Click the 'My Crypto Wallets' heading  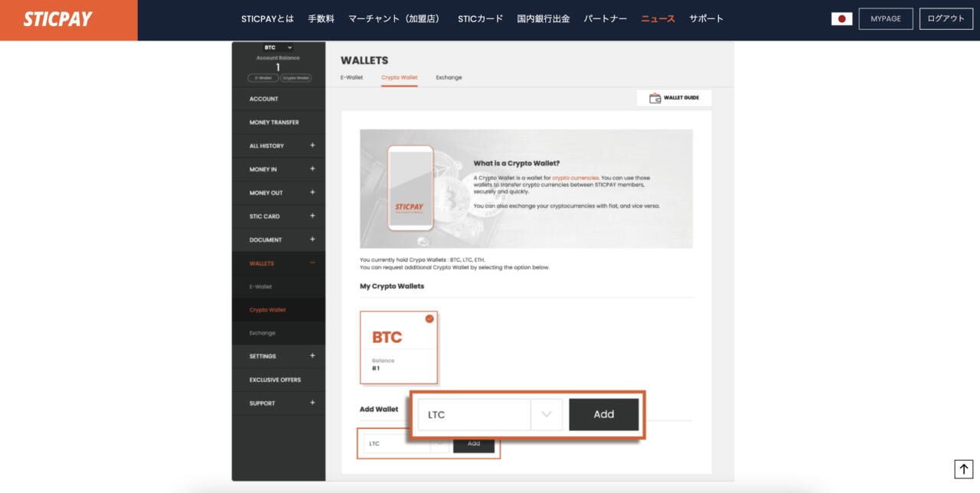(x=392, y=286)
